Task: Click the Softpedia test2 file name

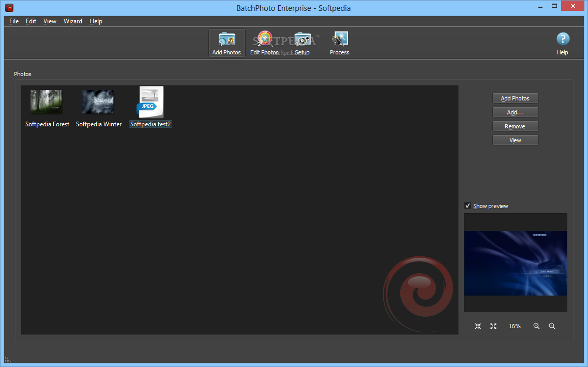Action: click(150, 124)
